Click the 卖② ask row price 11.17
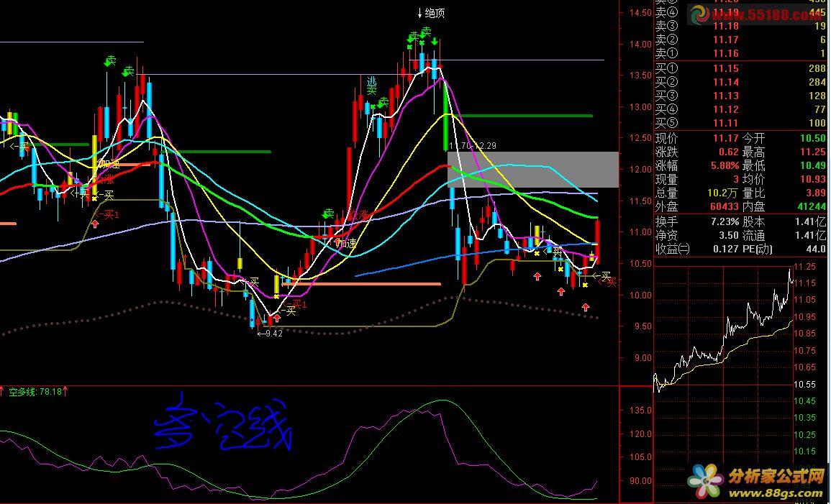This screenshot has height=504, width=831. point(726,40)
